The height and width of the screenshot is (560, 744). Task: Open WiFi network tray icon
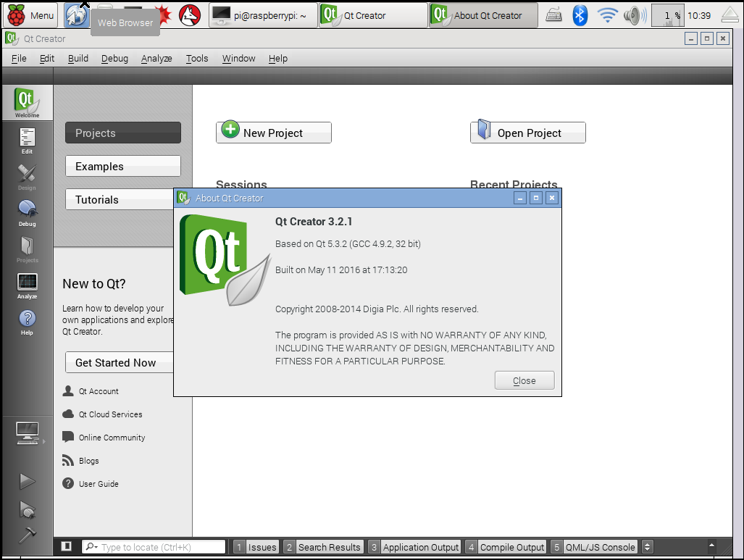coord(607,15)
